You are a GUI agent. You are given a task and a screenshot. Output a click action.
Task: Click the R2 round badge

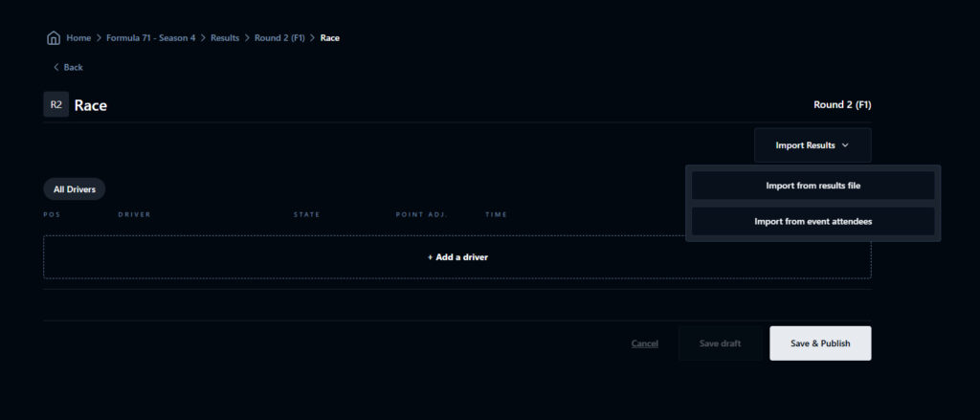[56, 105]
